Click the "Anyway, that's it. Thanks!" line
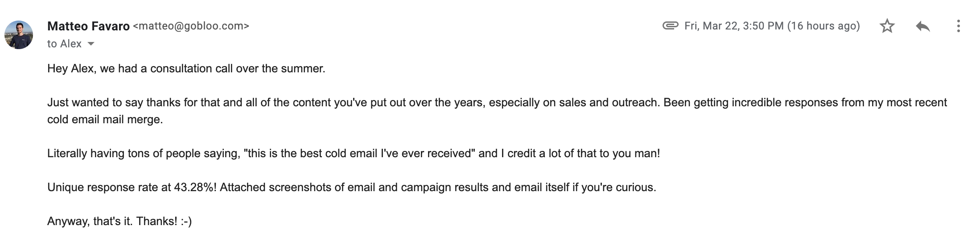Viewport: 980px width, 251px height. [112, 221]
